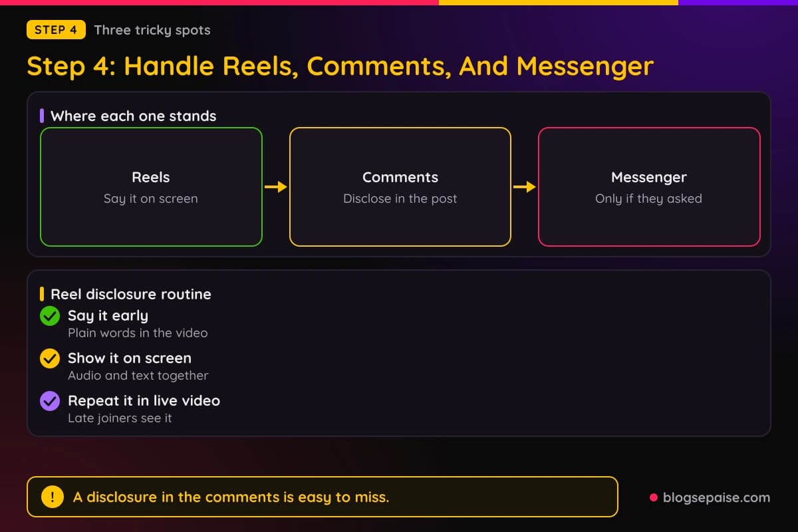Click the 'Reel disclosure routine' label

(131, 294)
